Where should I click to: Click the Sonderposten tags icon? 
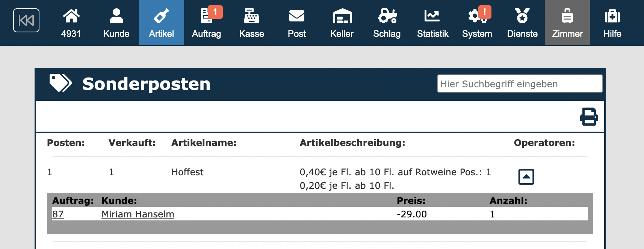tap(60, 83)
